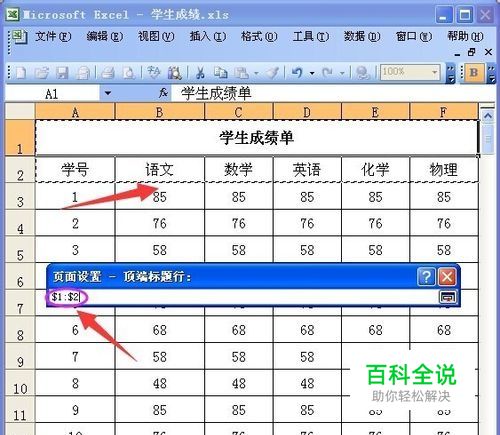Click the Excel icon in title bar
This screenshot has height=435, width=500.
13,14
